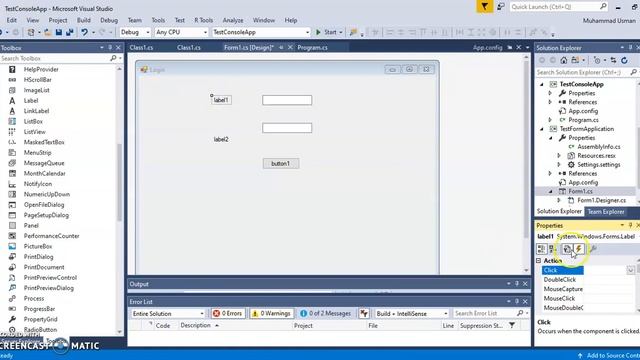640x360 pixels.
Task: Click the Open File folder icon in toolbar
Action: (47, 32)
